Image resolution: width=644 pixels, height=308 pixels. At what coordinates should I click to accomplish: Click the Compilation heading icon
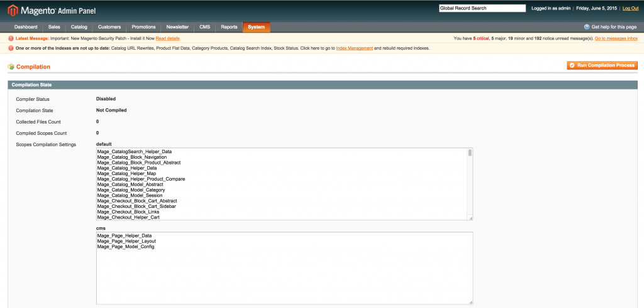[x=11, y=67]
